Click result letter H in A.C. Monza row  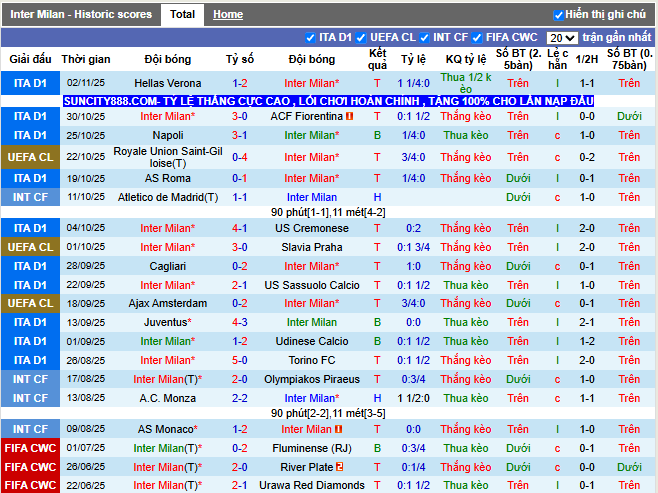[377, 398]
